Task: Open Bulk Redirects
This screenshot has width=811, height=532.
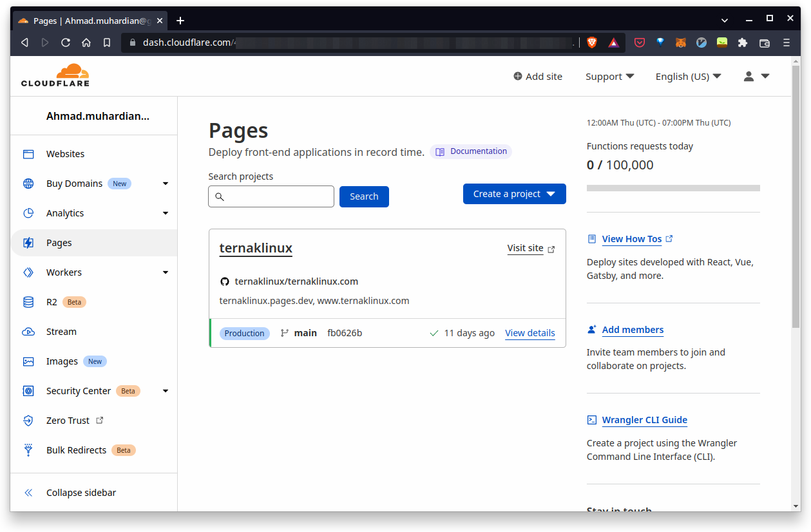Action: [77, 450]
